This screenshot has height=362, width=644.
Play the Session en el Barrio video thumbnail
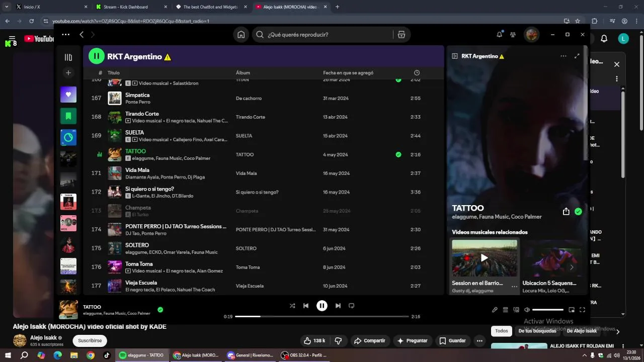(485, 258)
